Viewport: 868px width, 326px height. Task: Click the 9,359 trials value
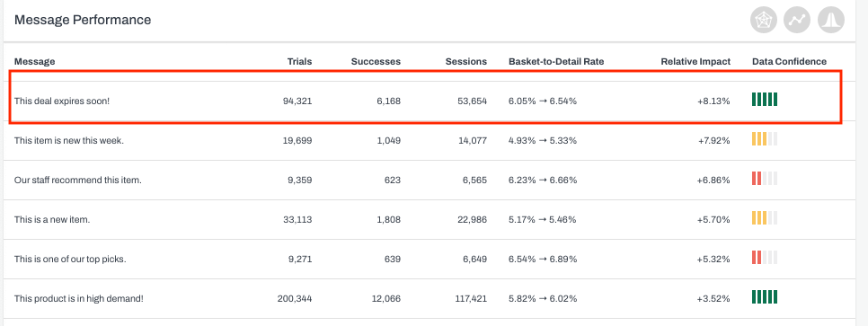[x=299, y=181]
